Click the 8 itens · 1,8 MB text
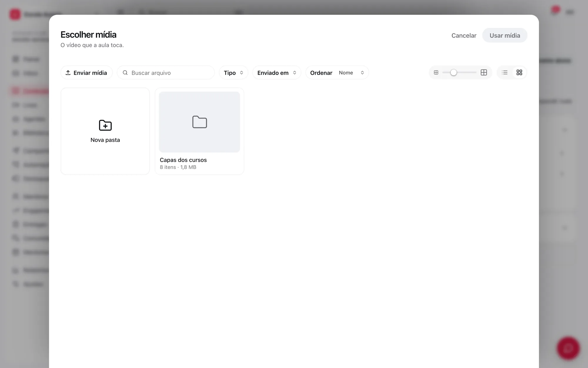 coord(178,167)
